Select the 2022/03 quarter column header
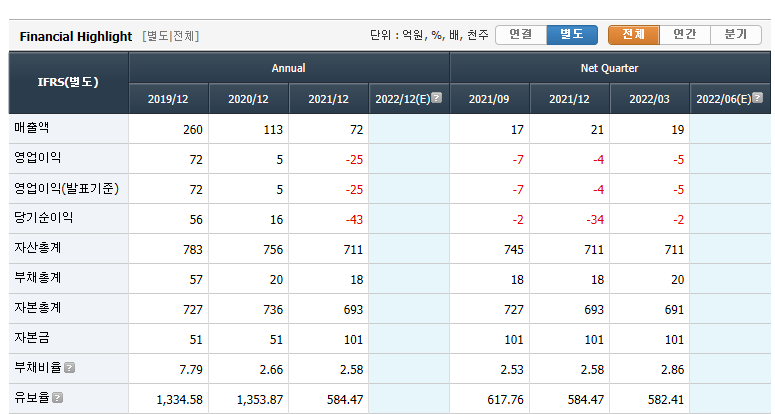This screenshot has height=414, width=775. click(x=649, y=99)
